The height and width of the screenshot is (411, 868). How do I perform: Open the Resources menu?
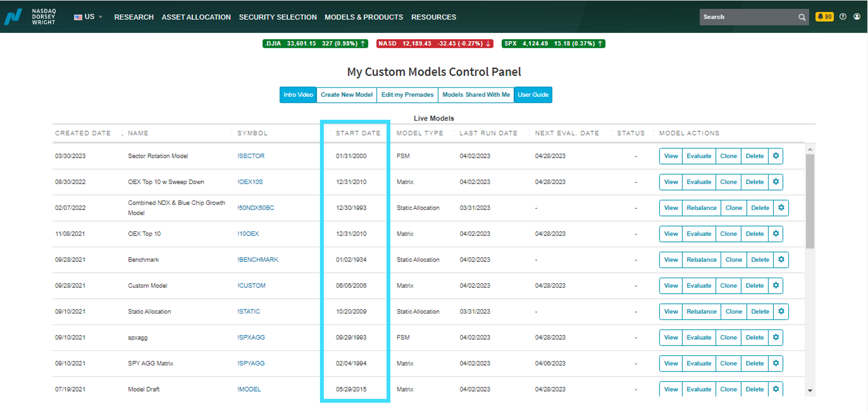point(434,17)
